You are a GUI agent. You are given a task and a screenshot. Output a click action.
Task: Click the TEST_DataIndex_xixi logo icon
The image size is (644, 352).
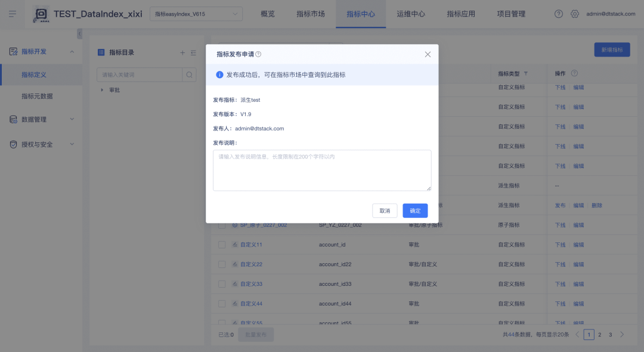pos(41,14)
